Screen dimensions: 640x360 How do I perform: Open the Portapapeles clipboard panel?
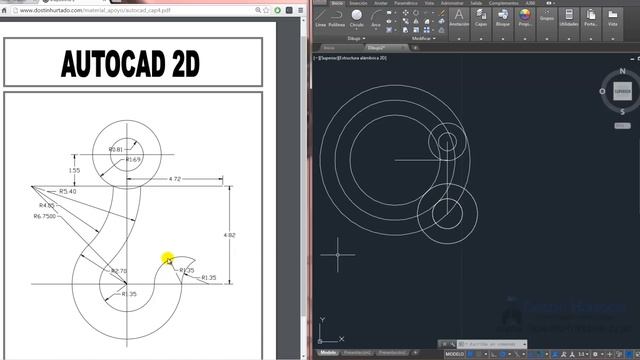coord(591,18)
